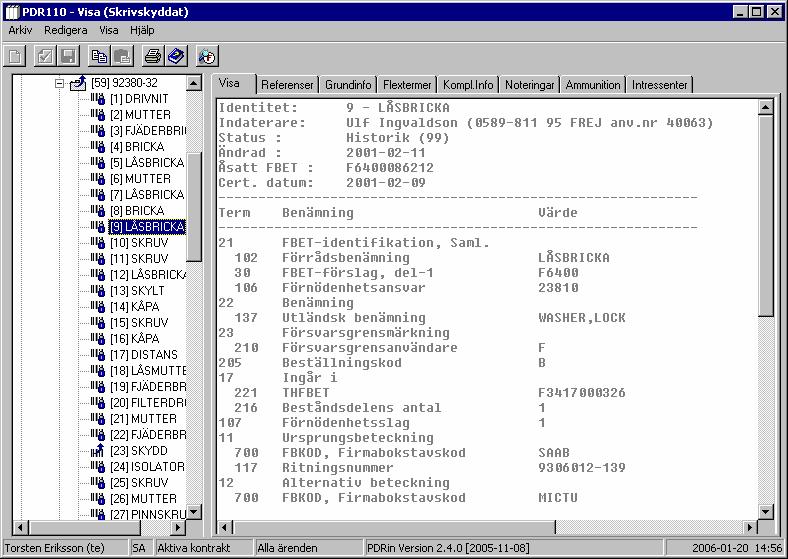Image resolution: width=788 pixels, height=559 pixels.
Task: Select the Visa tab in detail pane
Action: coord(229,83)
